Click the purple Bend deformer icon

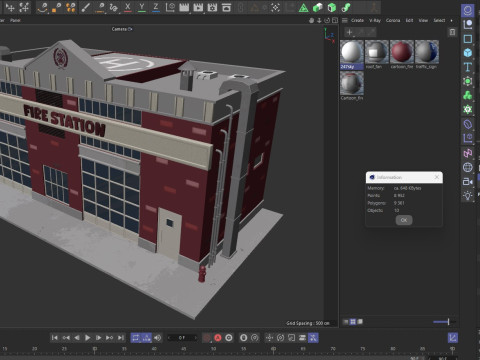click(468, 124)
